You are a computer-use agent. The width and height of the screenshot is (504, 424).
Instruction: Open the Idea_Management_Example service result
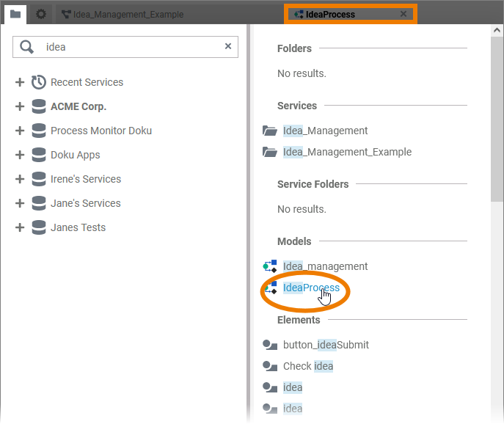pyautogui.click(x=347, y=152)
